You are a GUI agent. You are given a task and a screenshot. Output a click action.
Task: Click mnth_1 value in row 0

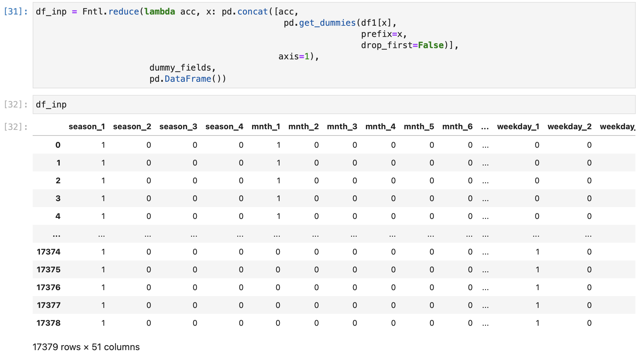[x=278, y=145]
